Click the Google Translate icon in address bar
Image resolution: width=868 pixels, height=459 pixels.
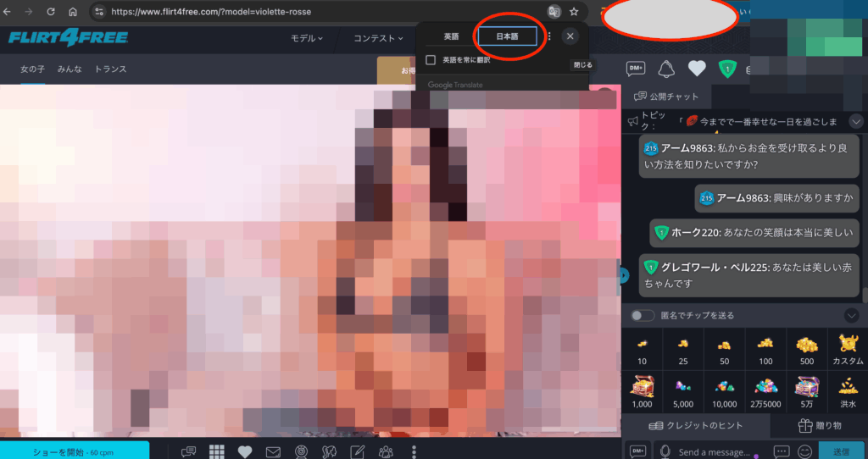point(554,11)
